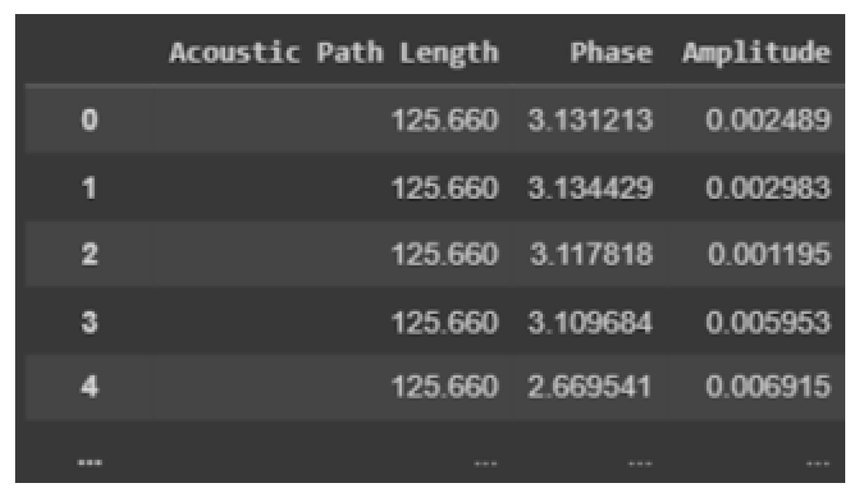Viewport: 868px width, 497px height.
Task: Click the Amplitude column header
Action: [x=756, y=53]
